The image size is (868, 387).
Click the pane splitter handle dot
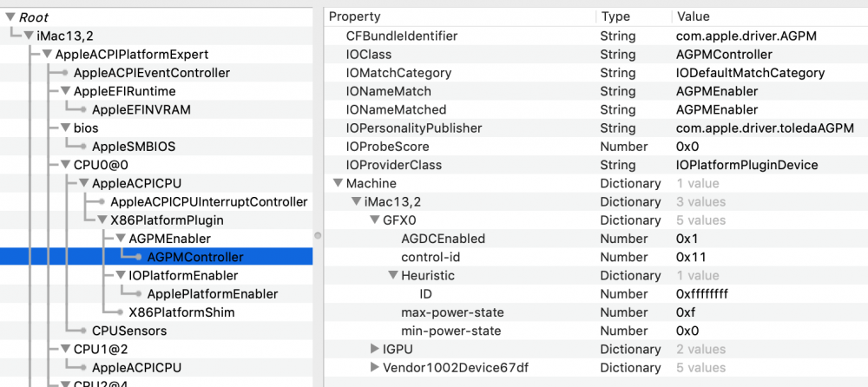[x=318, y=235]
